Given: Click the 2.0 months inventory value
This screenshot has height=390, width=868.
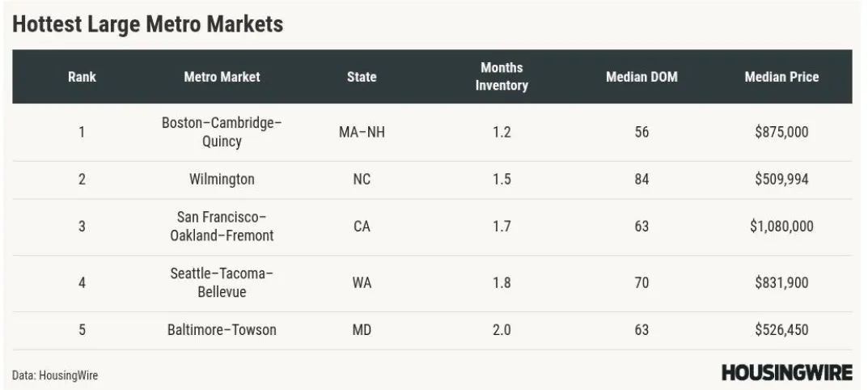Looking at the screenshot, I should point(502,330).
